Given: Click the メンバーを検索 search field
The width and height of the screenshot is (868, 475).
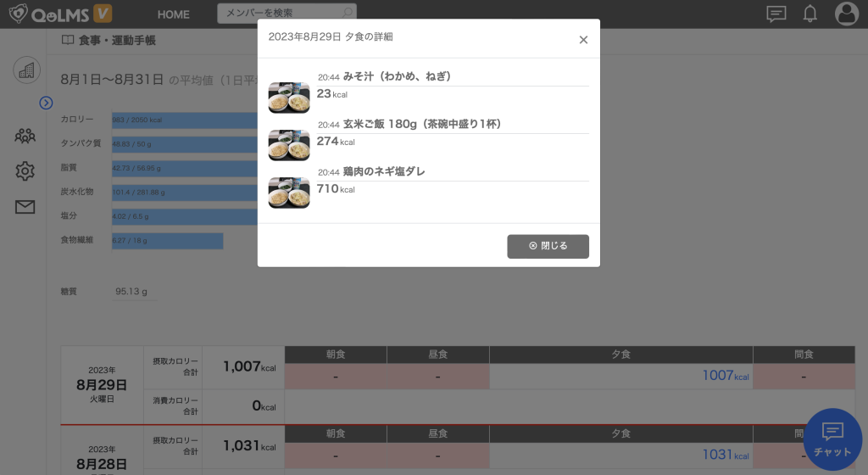Looking at the screenshot, I should click(x=280, y=14).
